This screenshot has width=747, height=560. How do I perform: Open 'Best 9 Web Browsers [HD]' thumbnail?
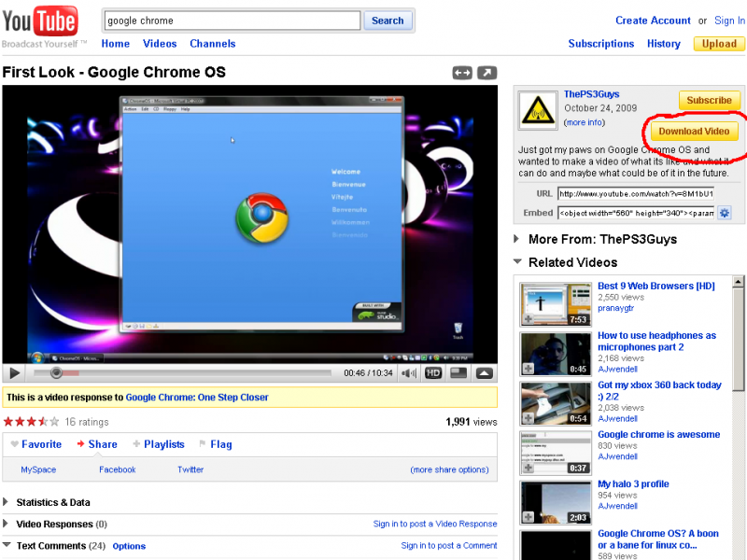(555, 304)
